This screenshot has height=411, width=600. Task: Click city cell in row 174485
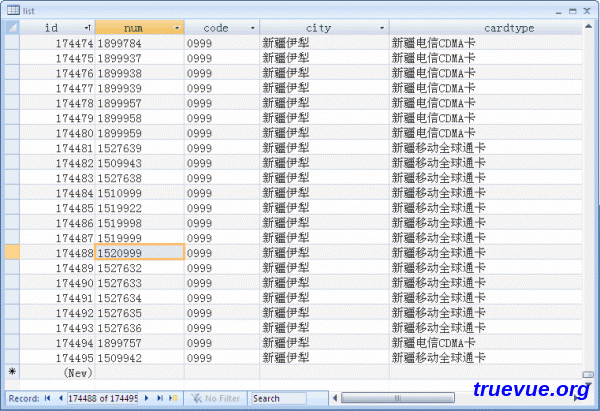(324, 208)
